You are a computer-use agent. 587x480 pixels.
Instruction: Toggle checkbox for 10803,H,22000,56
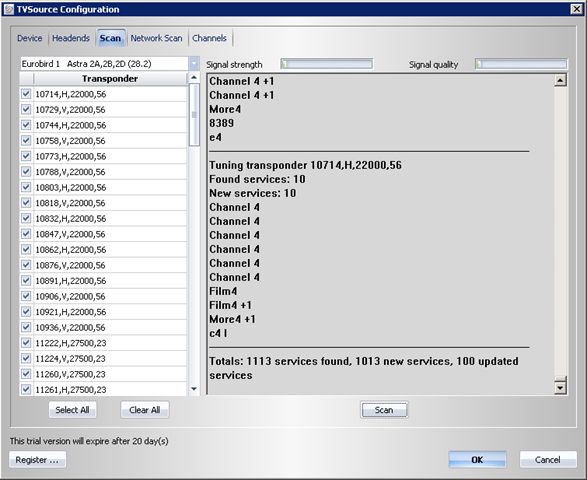[26, 187]
